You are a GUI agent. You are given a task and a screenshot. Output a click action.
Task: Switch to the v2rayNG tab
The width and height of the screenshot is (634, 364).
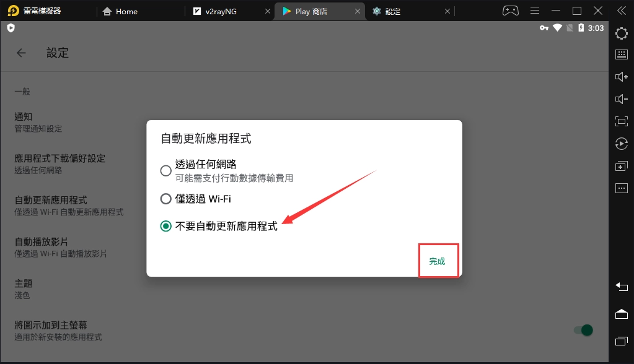click(215, 11)
